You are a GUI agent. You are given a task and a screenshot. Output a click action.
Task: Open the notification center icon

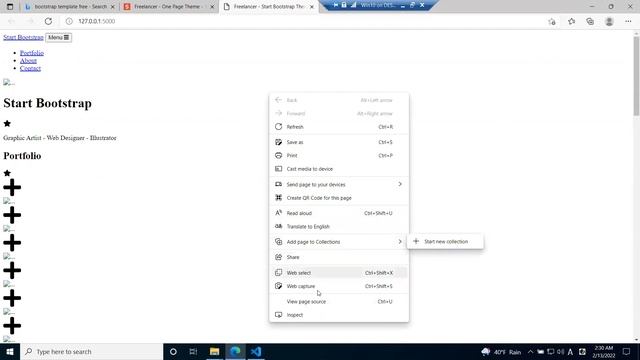tap(627, 351)
